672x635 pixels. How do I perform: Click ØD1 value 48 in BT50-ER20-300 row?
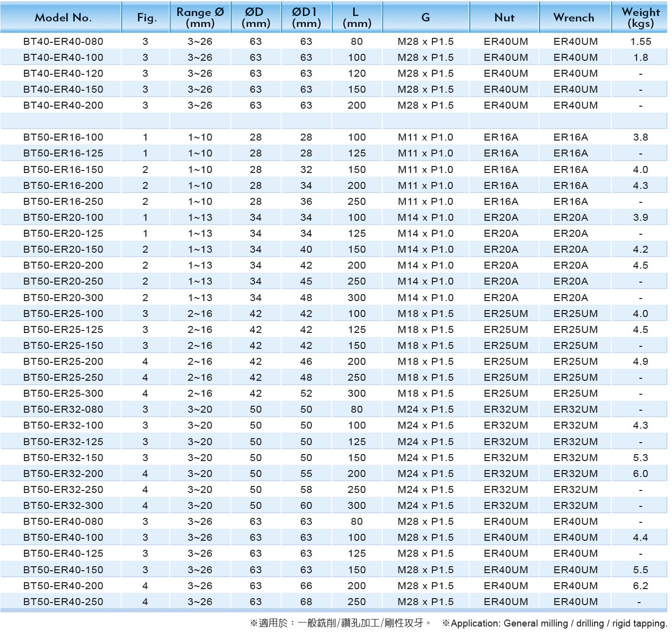[306, 298]
